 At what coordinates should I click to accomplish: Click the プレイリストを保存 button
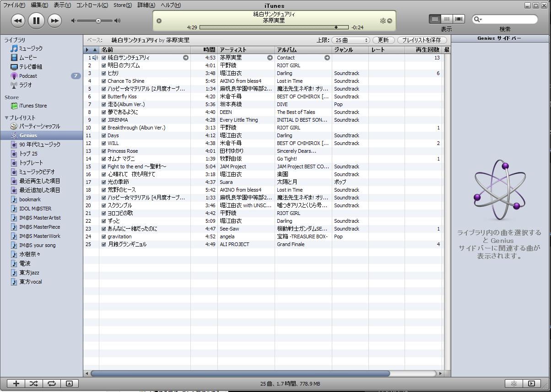421,40
